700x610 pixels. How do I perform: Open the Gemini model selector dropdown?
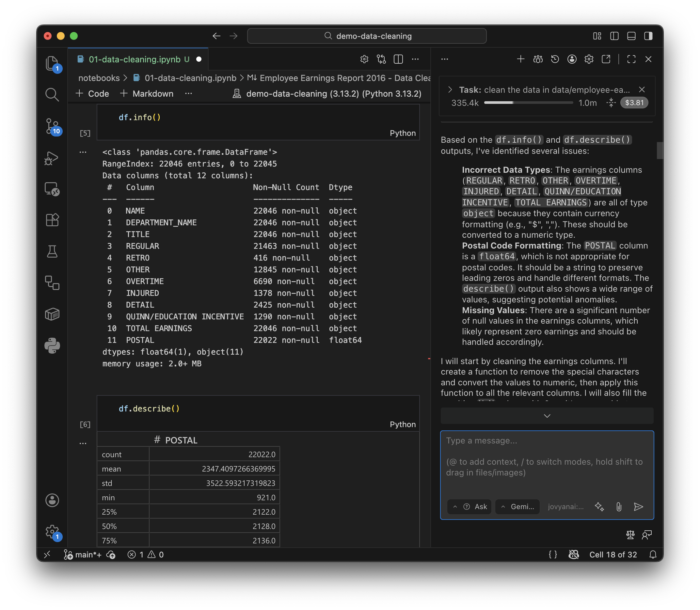pos(517,507)
